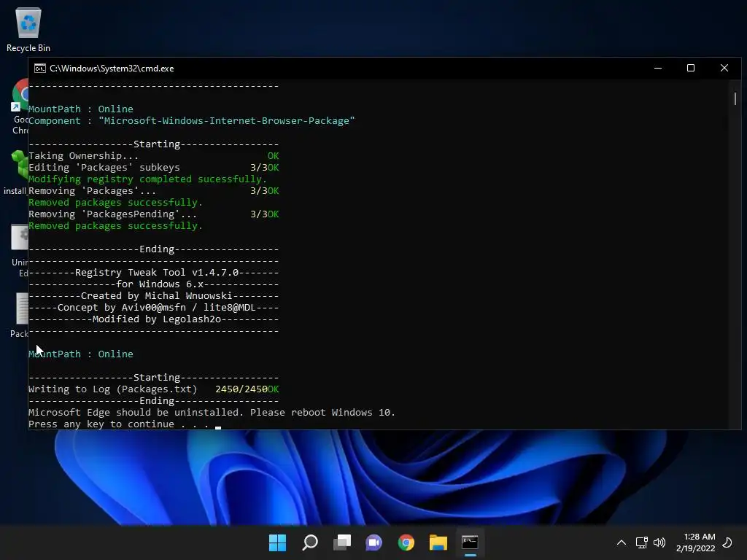The height and width of the screenshot is (560, 747).
Task: Close the cmd.exe window
Action: 724,68
